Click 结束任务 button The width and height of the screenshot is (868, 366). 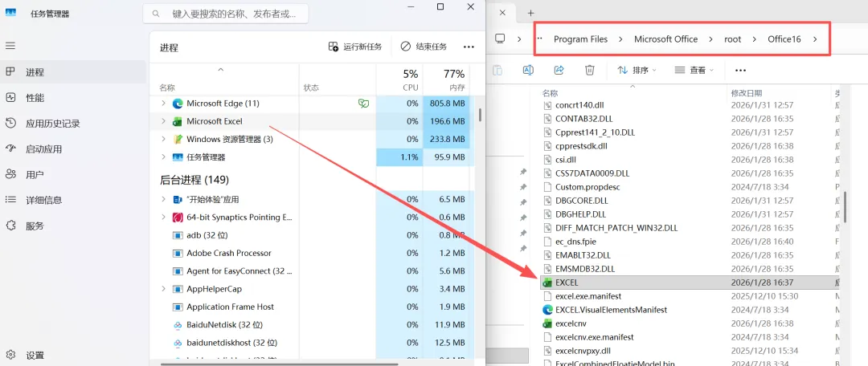pyautogui.click(x=424, y=47)
